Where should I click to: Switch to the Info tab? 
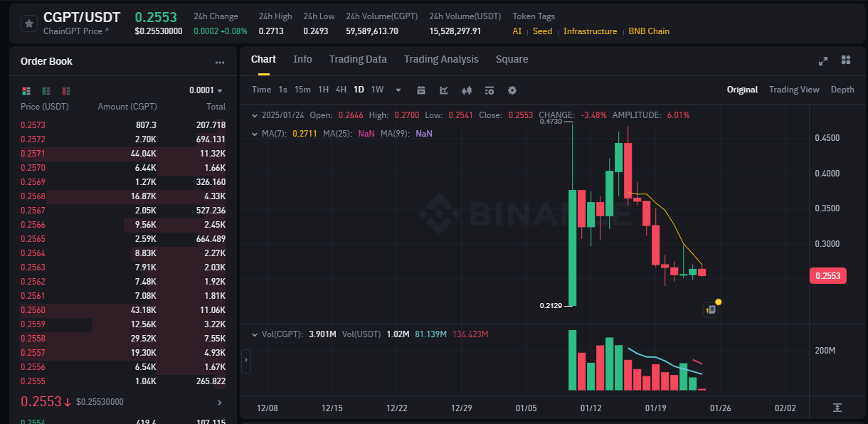click(x=302, y=59)
